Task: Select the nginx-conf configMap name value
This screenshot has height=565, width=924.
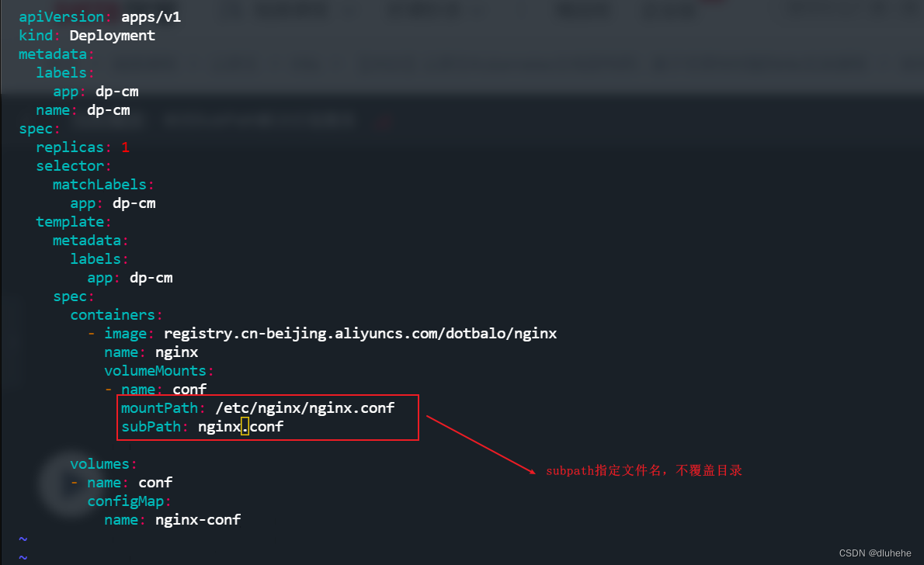Action: point(198,520)
